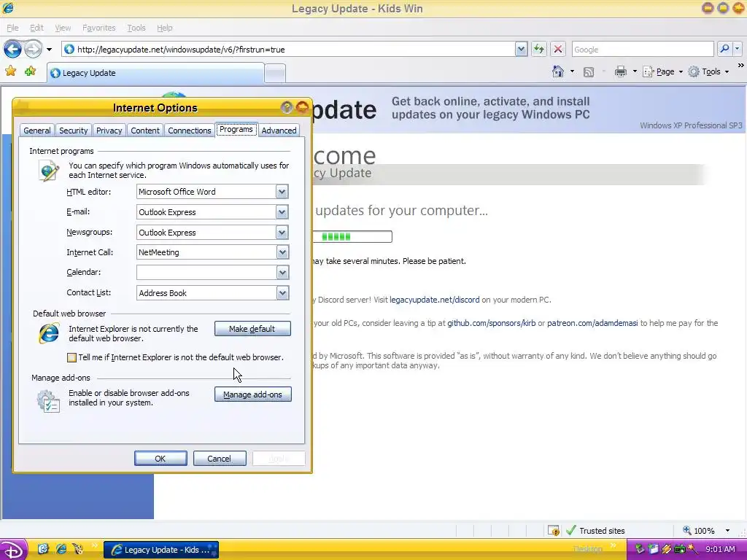Launch Internet Explorer from Quick Launch
This screenshot has width=747, height=560.
pyautogui.click(x=61, y=549)
